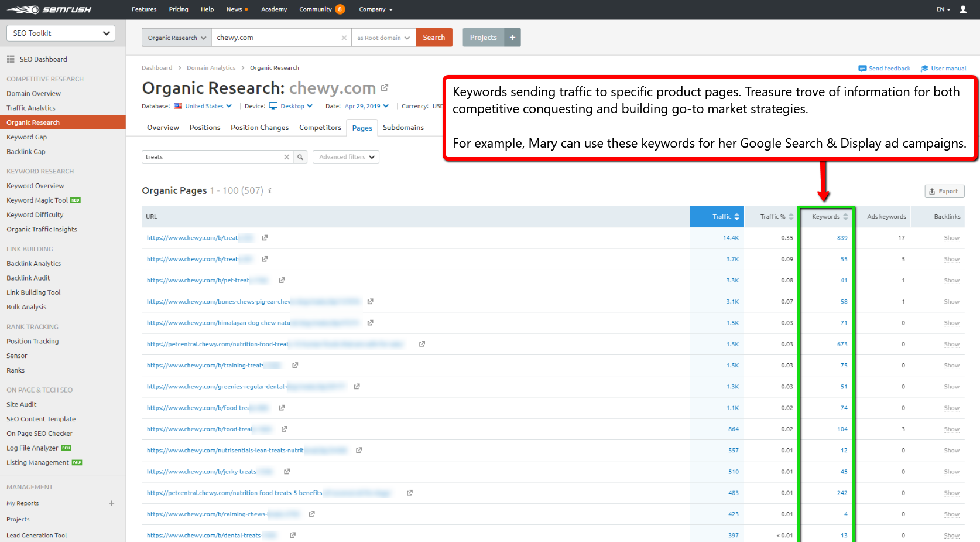The height and width of the screenshot is (542, 980).
Task: Open Backlink Audit in sidebar
Action: tap(28, 278)
